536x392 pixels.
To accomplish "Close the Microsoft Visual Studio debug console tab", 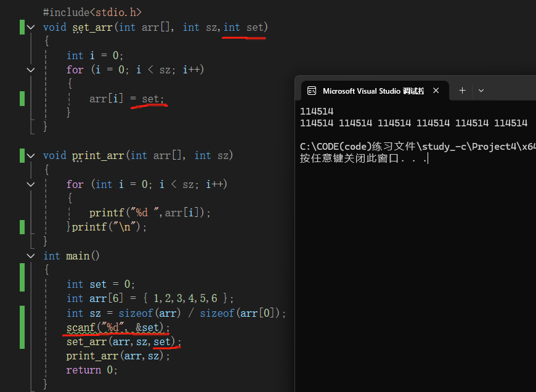I will [x=436, y=91].
